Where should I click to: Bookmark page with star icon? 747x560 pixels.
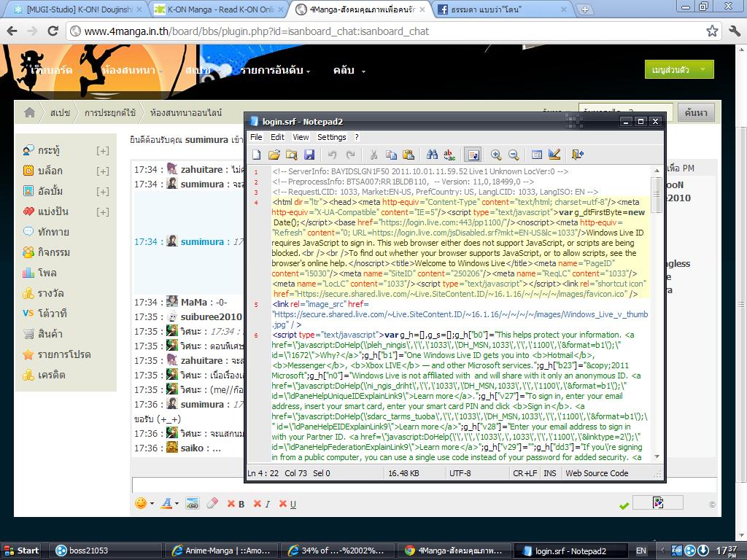(x=712, y=31)
